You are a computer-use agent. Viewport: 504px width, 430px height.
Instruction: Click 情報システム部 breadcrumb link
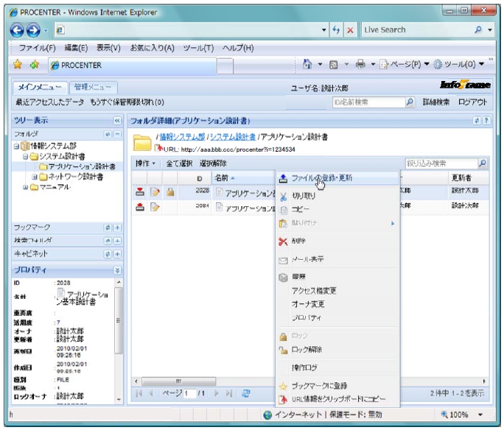[182, 137]
